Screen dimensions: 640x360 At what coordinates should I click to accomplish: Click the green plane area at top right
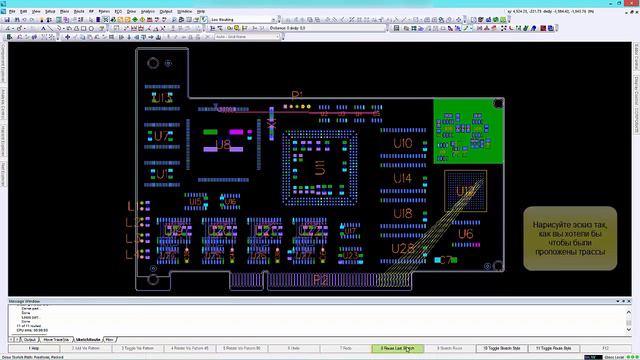(468, 131)
